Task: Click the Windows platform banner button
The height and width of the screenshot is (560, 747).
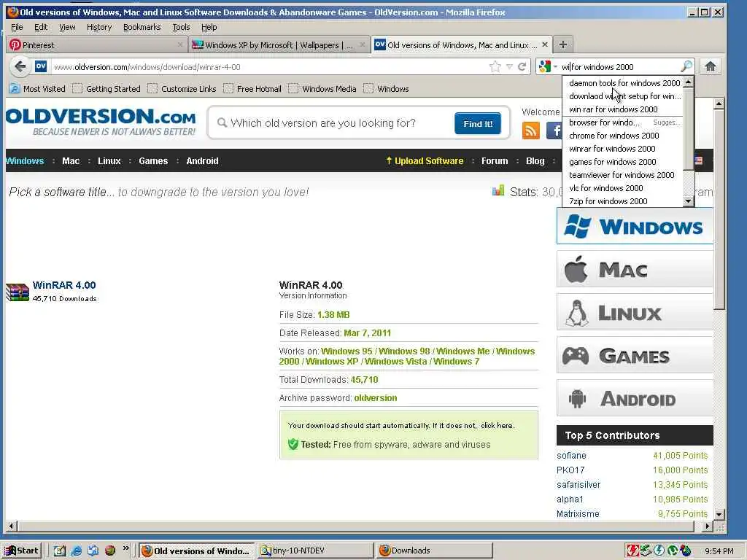Action: tap(635, 226)
